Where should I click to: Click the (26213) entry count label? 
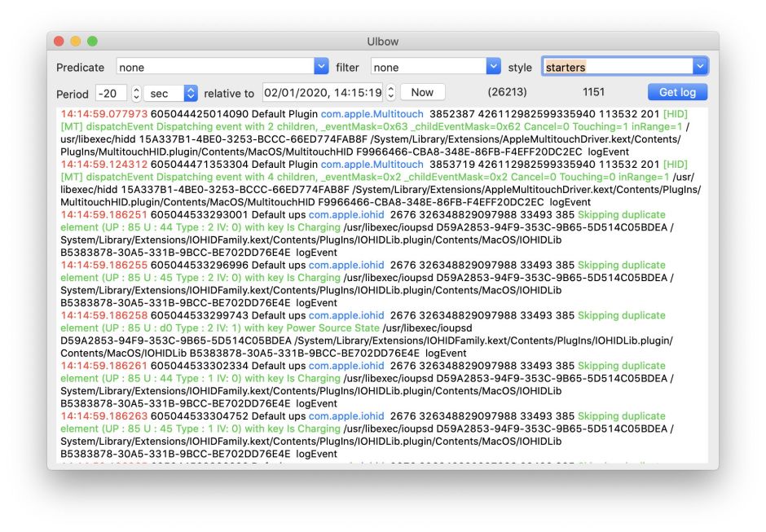coord(507,93)
